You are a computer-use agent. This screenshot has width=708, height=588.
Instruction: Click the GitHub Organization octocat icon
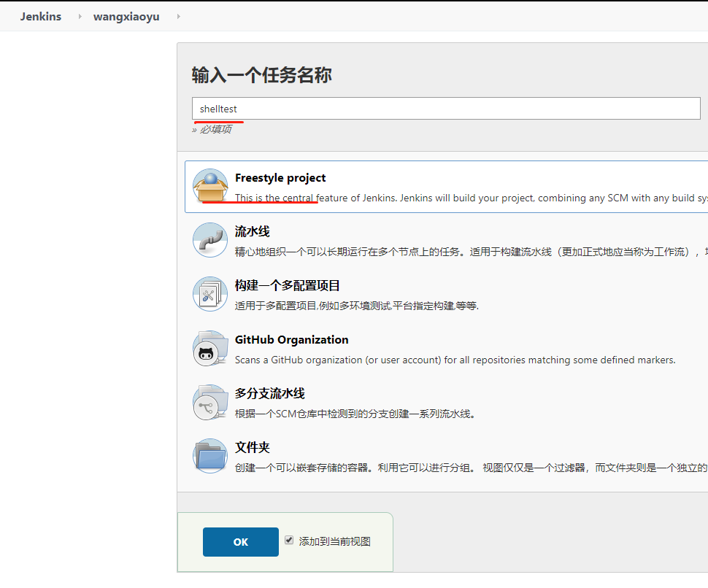pos(210,348)
